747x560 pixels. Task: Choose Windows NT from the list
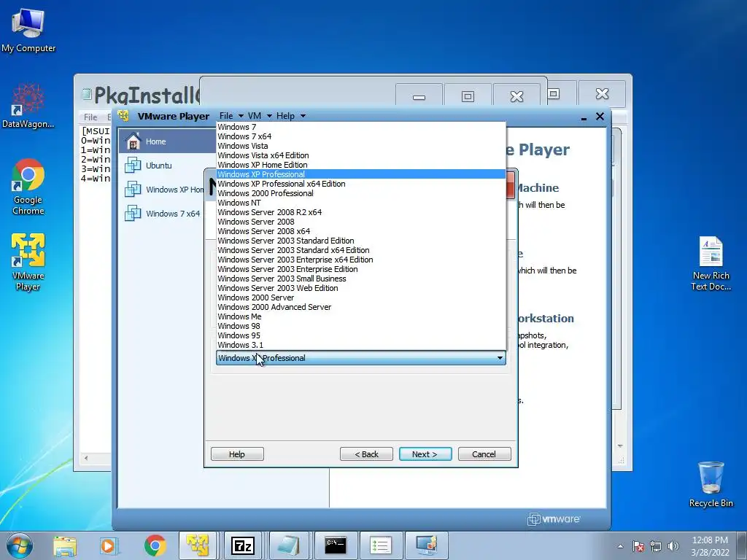(x=360, y=203)
